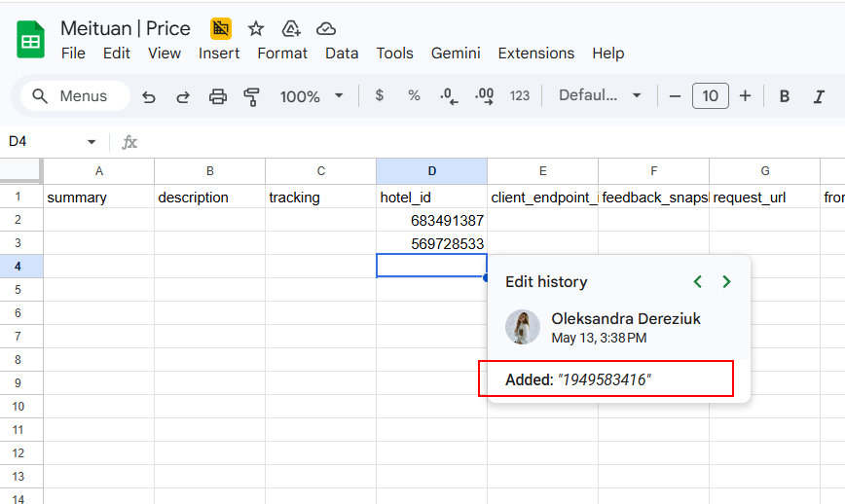
Task: Decrease decimal places
Action: click(x=449, y=96)
